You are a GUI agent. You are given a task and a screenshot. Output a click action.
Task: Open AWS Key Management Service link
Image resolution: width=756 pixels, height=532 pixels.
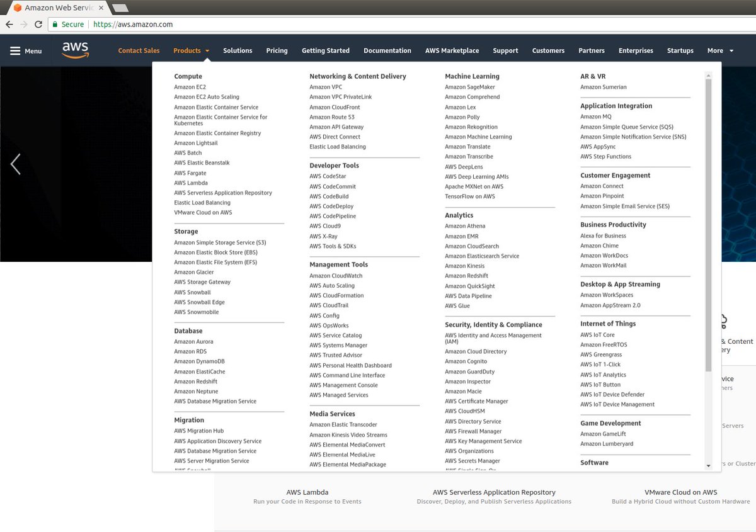(x=483, y=441)
